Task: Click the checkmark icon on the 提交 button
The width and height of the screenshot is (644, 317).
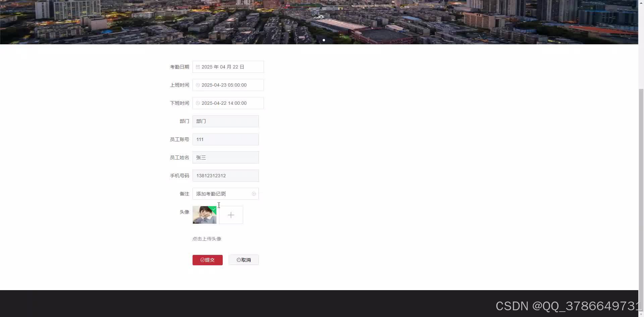Action: [202, 260]
